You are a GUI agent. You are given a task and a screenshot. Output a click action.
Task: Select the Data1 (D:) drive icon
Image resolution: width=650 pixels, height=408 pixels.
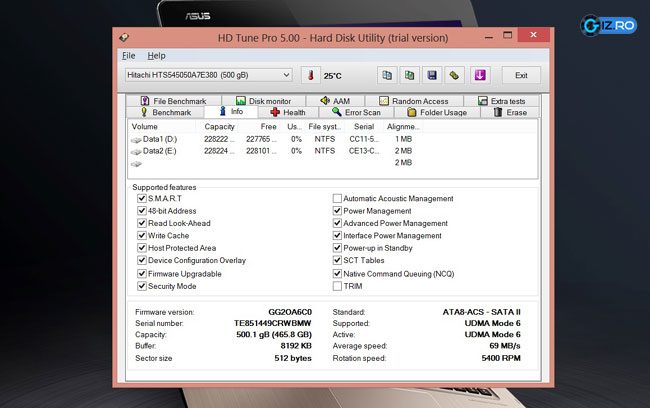pos(136,140)
